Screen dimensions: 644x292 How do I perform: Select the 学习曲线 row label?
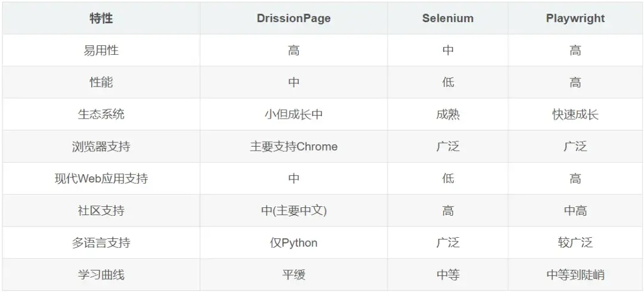tap(101, 274)
